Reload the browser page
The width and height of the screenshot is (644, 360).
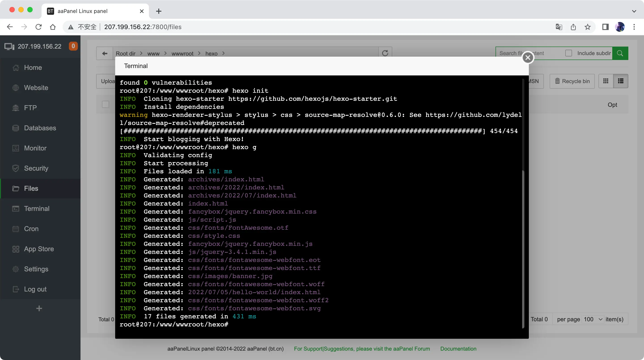tap(38, 27)
